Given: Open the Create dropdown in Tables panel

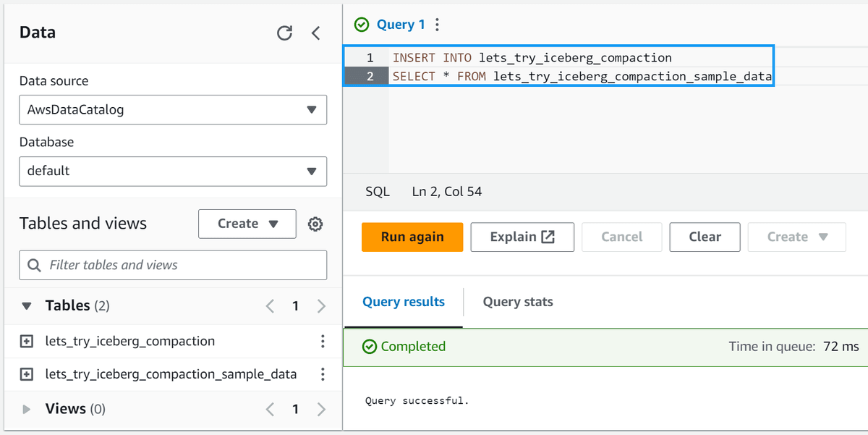Looking at the screenshot, I should [x=247, y=224].
